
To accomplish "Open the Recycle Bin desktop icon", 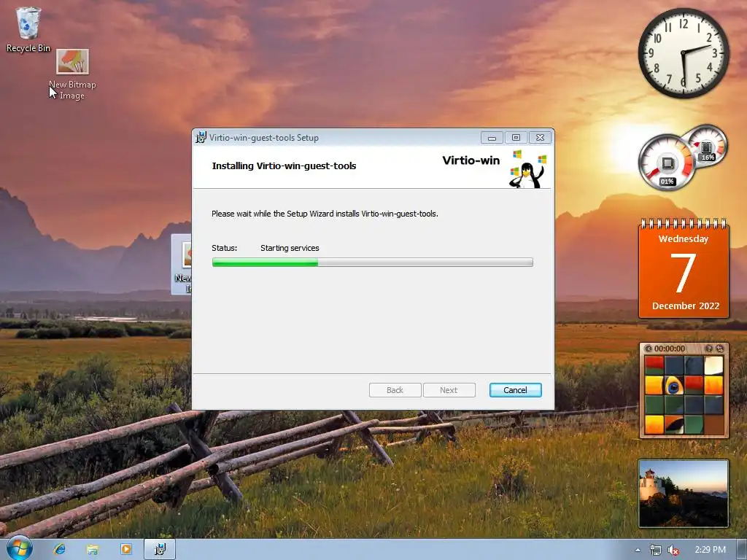I will pos(28,28).
